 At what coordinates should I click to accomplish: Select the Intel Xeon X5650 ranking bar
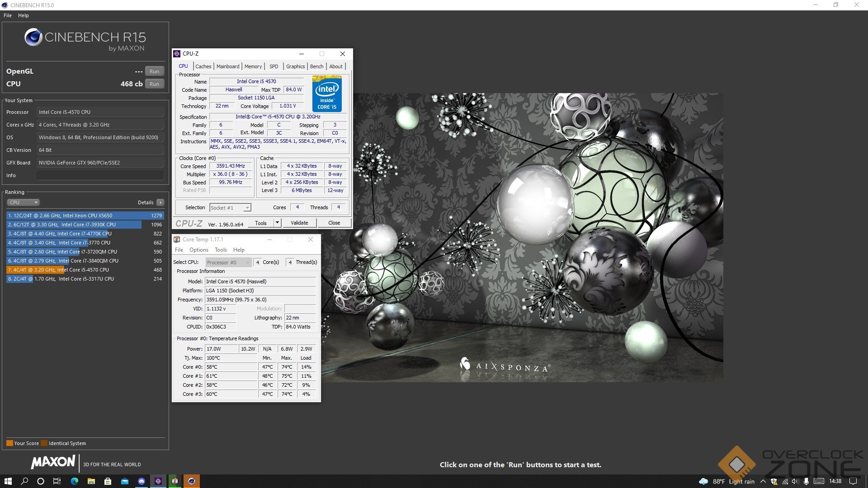pyautogui.click(x=85, y=216)
